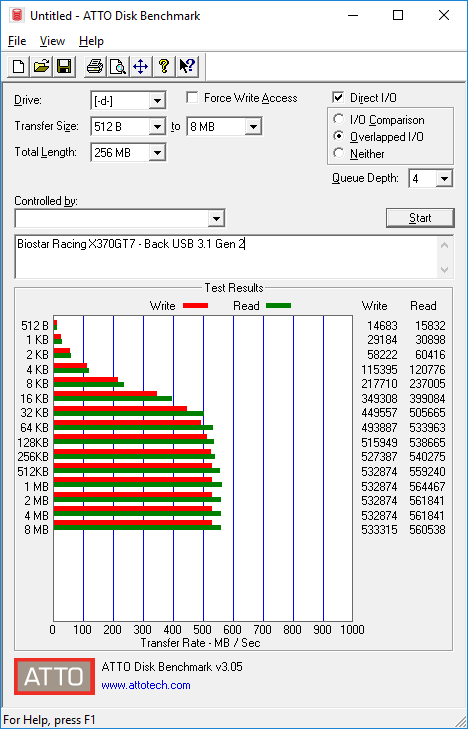
Task: Open a saved benchmark file icon
Action: [x=41, y=66]
